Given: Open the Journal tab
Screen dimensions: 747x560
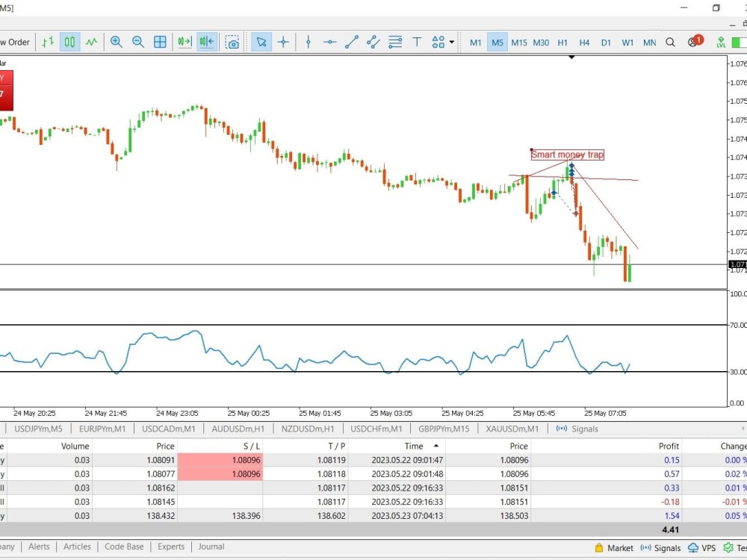Looking at the screenshot, I should pyautogui.click(x=211, y=547).
